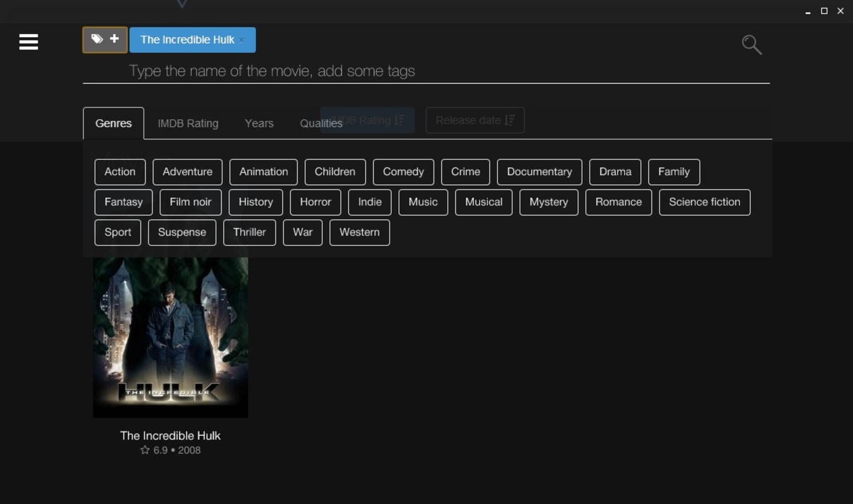Toggle the Adventure genre tag
This screenshot has height=504, width=853.
tap(187, 172)
